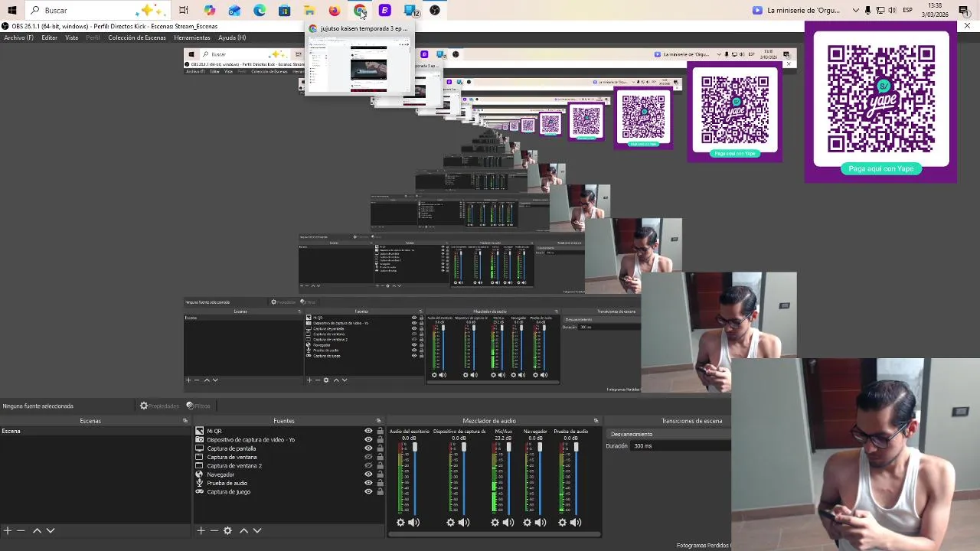The width and height of the screenshot is (980, 551).
Task: Remove source with the minus icon in Fuentes
Action: click(214, 530)
